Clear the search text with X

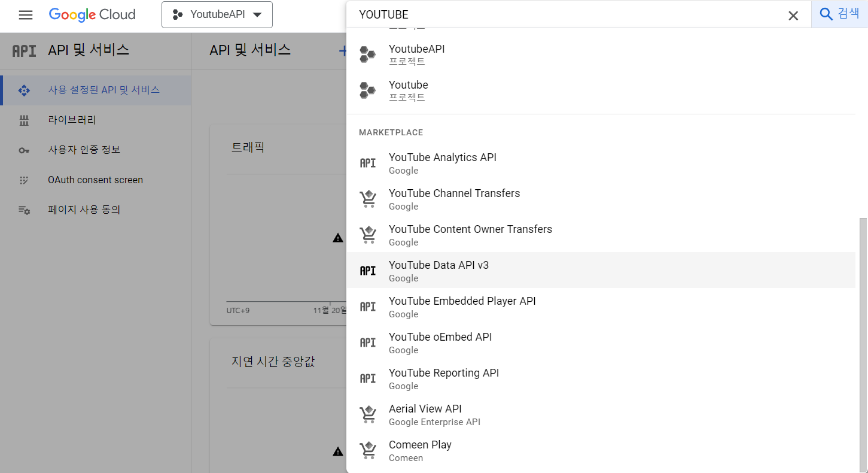tap(793, 16)
